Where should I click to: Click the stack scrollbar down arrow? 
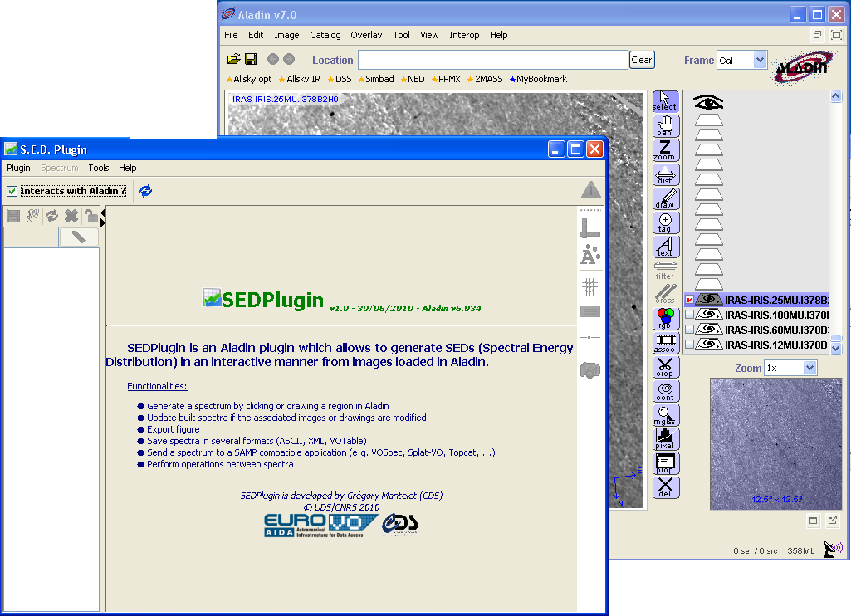tap(836, 349)
